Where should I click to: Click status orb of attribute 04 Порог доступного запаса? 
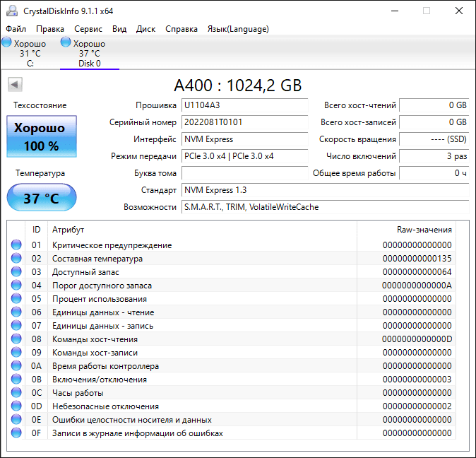16,285
